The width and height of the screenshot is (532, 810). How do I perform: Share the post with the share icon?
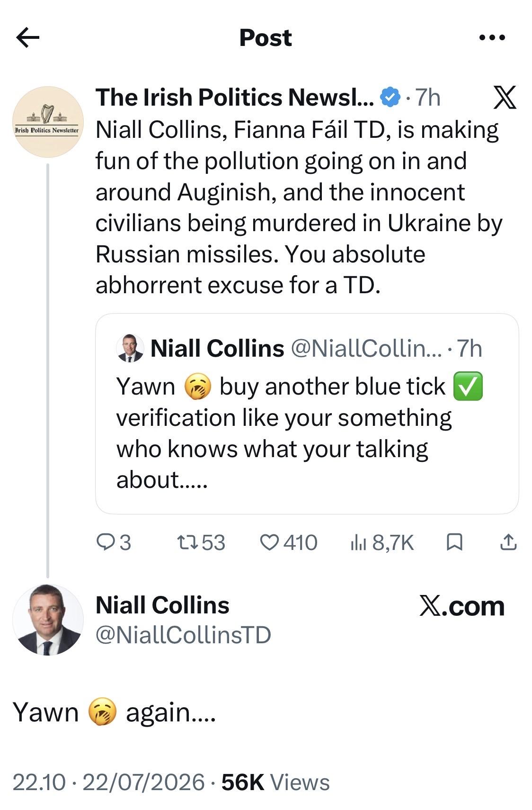508,542
